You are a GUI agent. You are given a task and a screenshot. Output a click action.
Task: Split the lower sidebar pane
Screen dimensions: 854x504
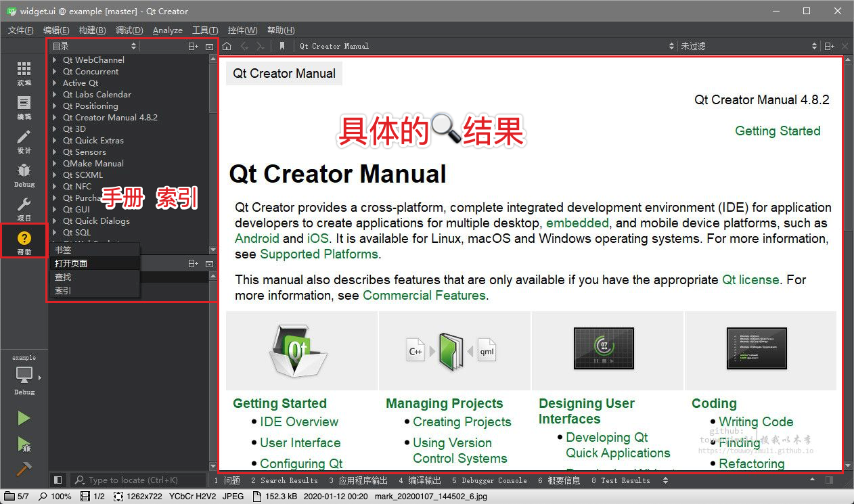pyautogui.click(x=194, y=263)
